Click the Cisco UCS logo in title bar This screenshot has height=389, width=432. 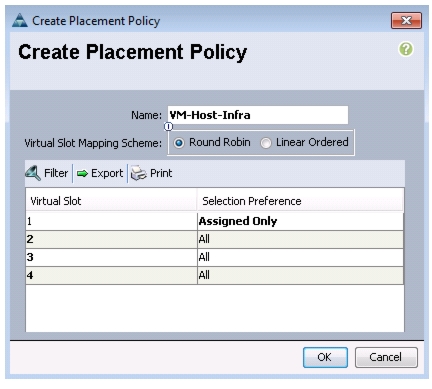coord(20,21)
